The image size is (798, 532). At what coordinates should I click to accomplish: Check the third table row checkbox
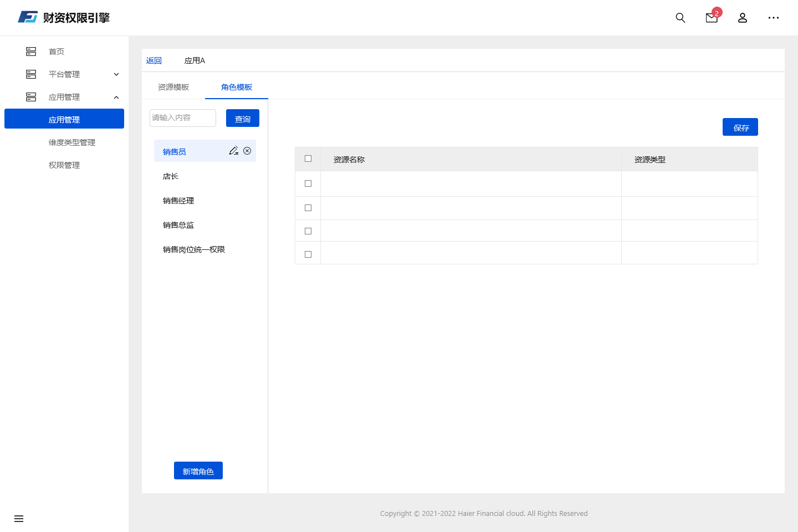click(x=308, y=231)
